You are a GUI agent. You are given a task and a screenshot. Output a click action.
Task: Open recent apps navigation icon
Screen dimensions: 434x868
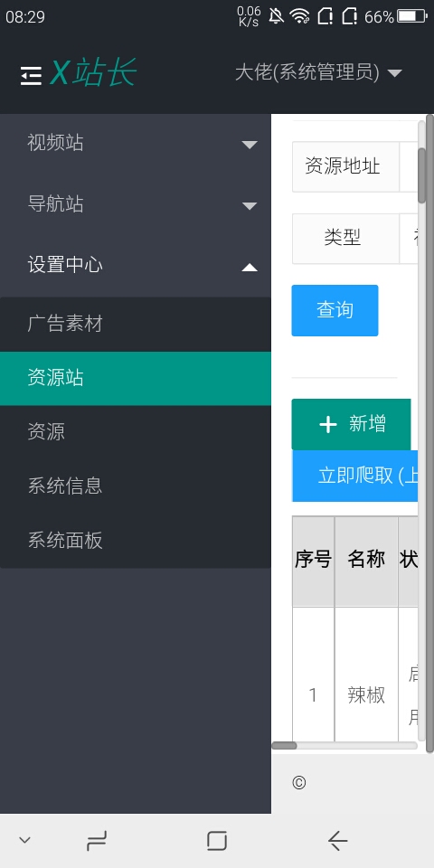(x=97, y=842)
